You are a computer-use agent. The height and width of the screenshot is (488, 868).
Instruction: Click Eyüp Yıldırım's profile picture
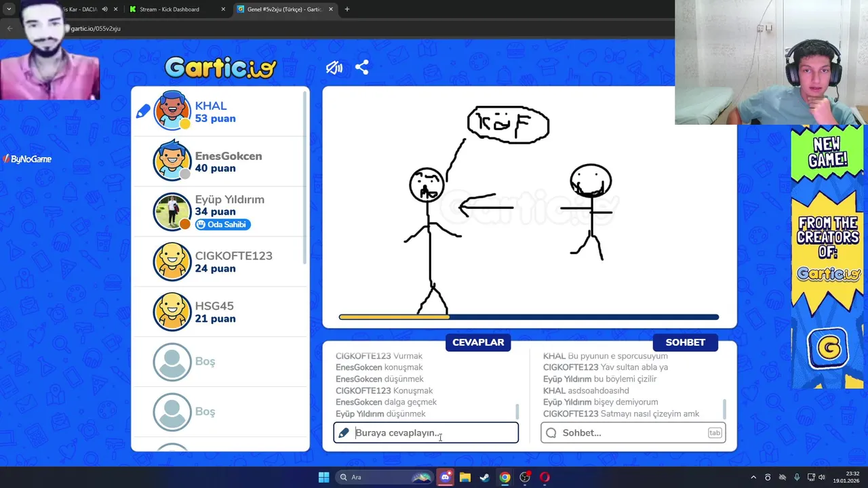click(x=172, y=211)
